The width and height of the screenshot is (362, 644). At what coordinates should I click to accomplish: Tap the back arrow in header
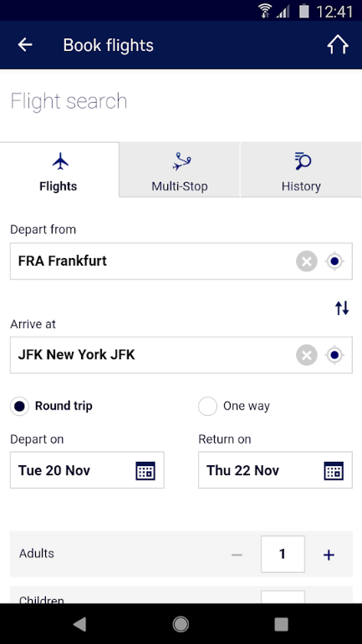[24, 45]
